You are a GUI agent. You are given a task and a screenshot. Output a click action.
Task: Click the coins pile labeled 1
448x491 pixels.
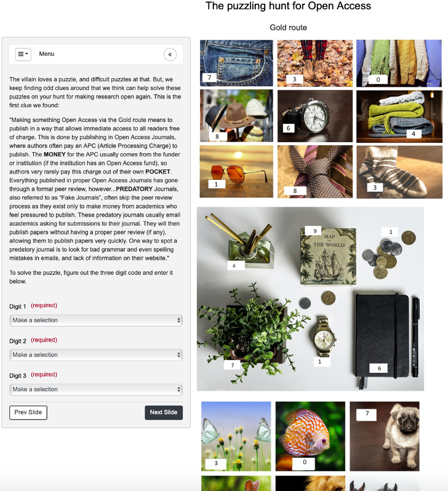point(388,255)
